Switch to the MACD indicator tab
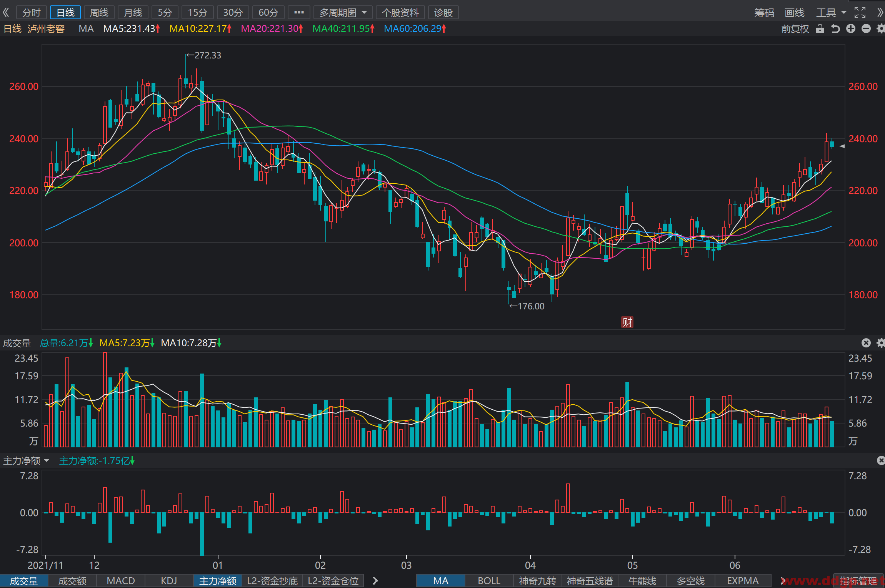This screenshot has width=885, height=588. click(121, 581)
